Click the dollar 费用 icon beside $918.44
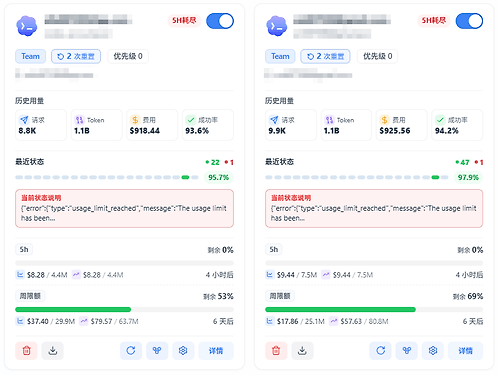 click(x=135, y=120)
